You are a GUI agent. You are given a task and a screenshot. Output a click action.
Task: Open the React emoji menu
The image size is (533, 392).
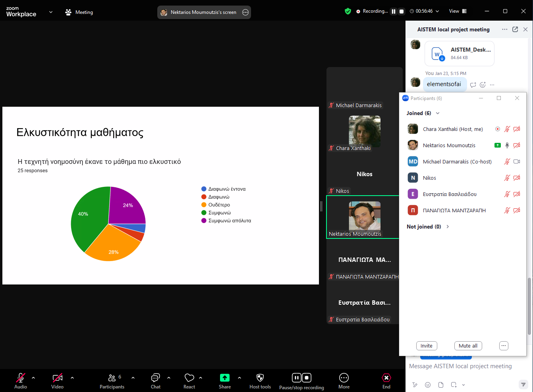tap(189, 378)
